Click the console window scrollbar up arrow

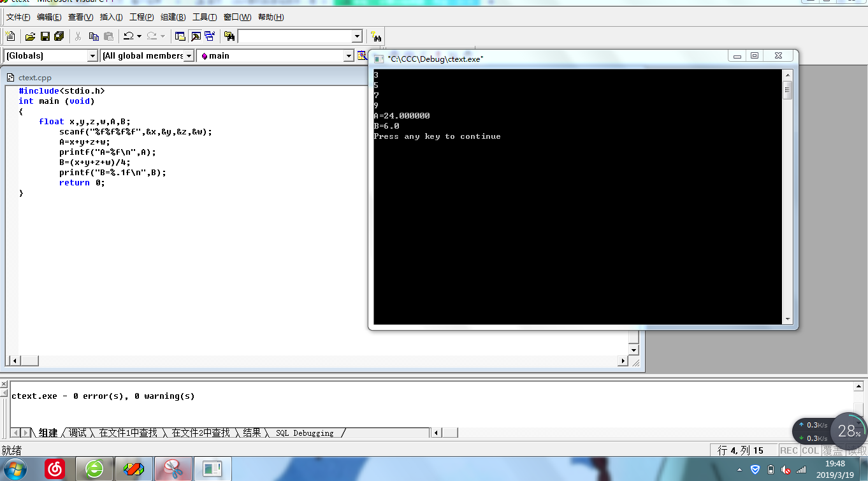coord(788,75)
